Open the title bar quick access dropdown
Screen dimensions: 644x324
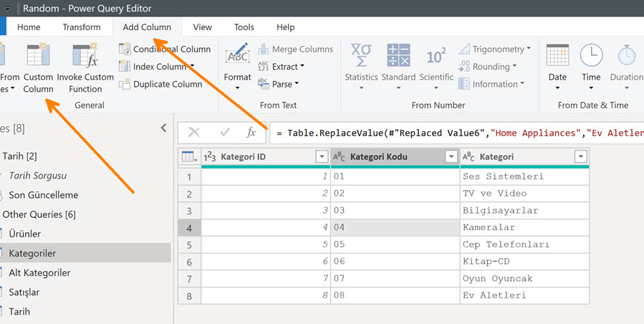(8, 8)
